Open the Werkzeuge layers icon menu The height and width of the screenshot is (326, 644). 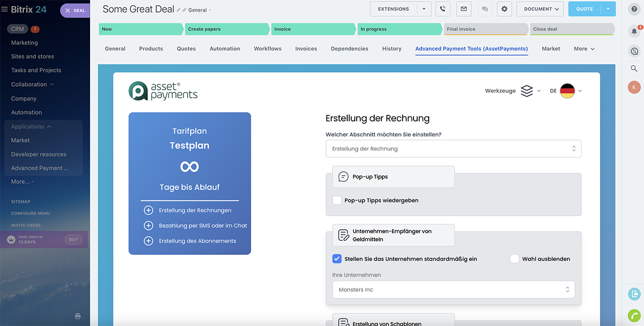click(x=527, y=91)
